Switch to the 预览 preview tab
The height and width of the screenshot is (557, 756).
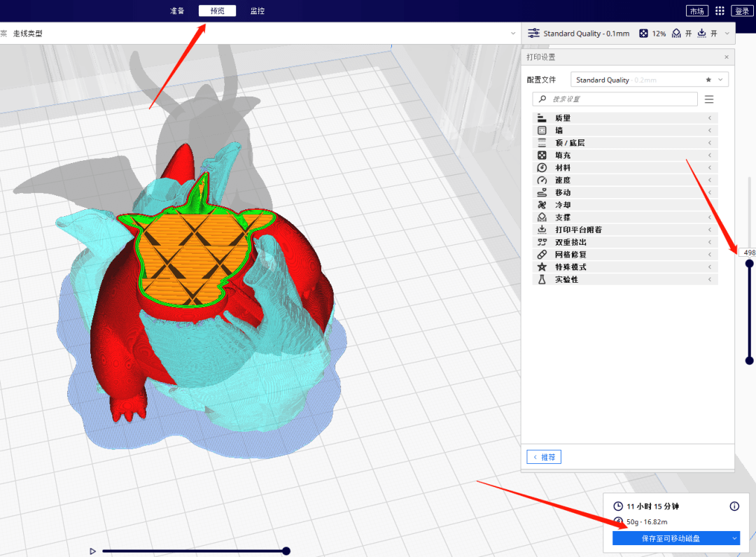(x=218, y=10)
